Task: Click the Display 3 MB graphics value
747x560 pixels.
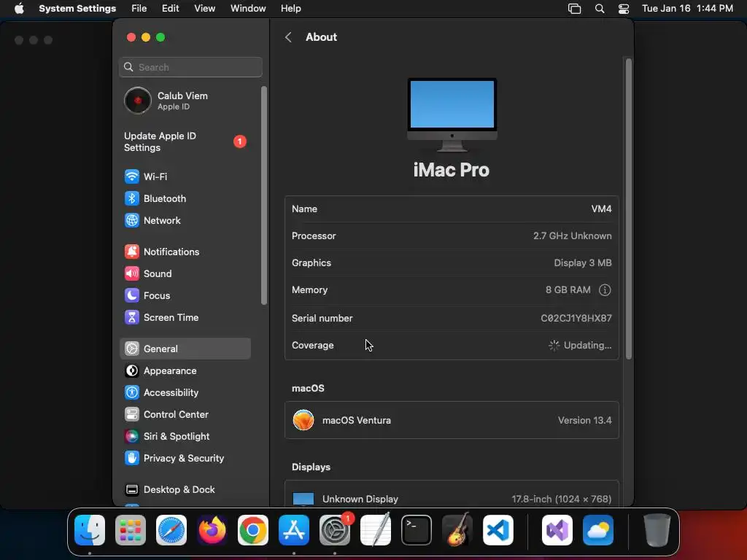Action: coord(583,262)
